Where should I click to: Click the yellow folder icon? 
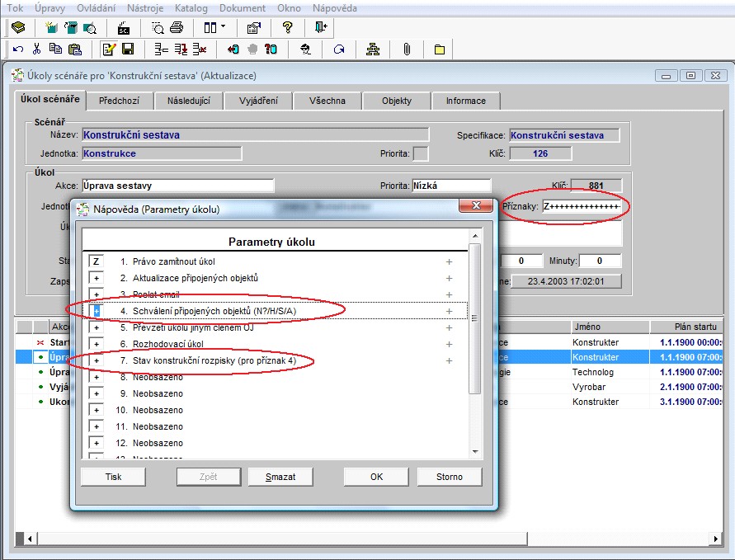pos(439,49)
